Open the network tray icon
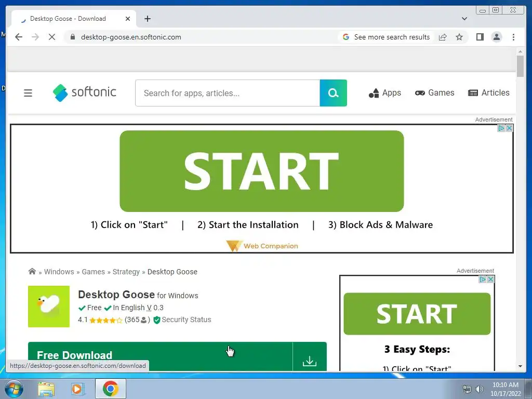The width and height of the screenshot is (532, 399). point(467,389)
